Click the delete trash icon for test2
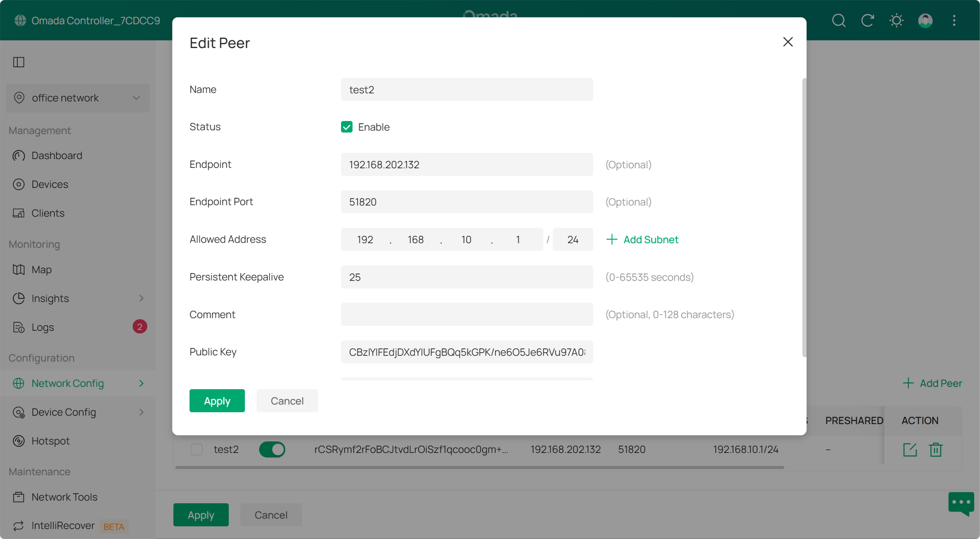Image resolution: width=980 pixels, height=539 pixels. [x=935, y=450]
